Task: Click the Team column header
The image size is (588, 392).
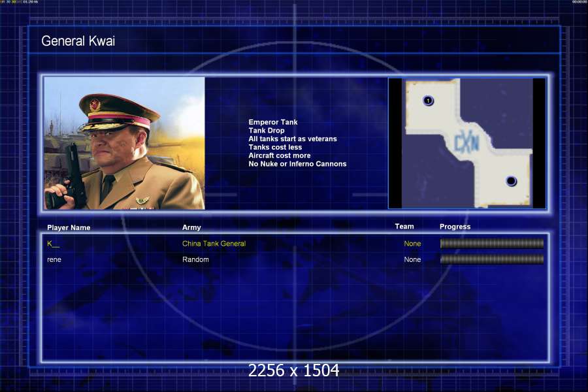Action: point(404,226)
